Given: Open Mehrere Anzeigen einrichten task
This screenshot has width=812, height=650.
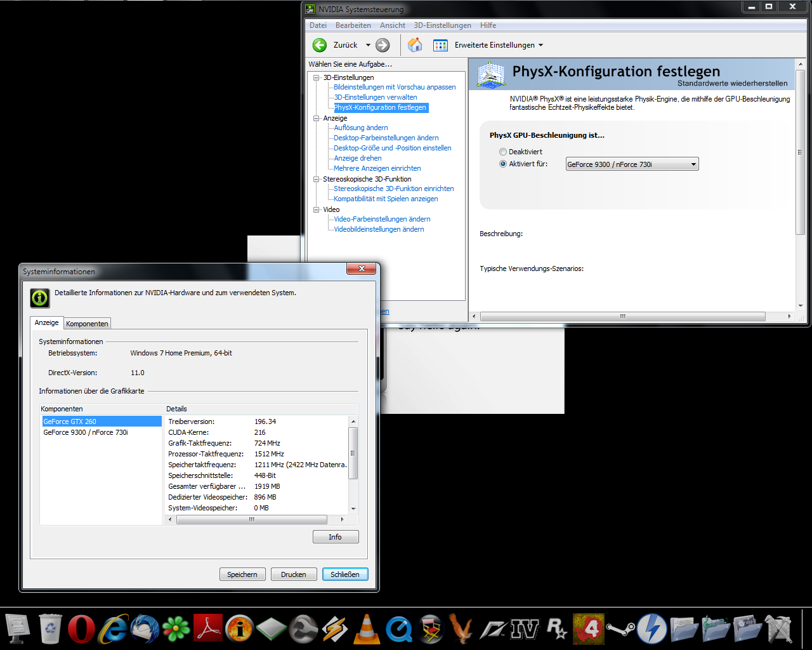Looking at the screenshot, I should pyautogui.click(x=377, y=168).
